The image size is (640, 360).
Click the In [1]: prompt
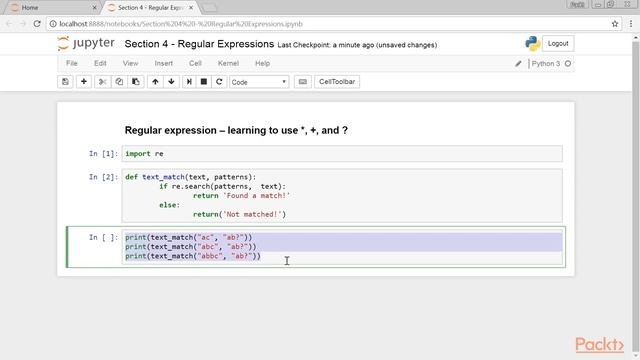click(103, 153)
